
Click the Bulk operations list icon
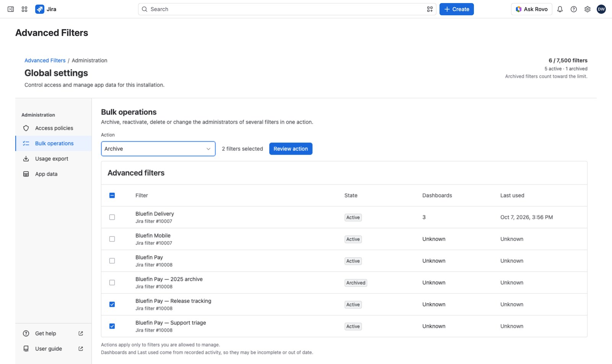(26, 143)
